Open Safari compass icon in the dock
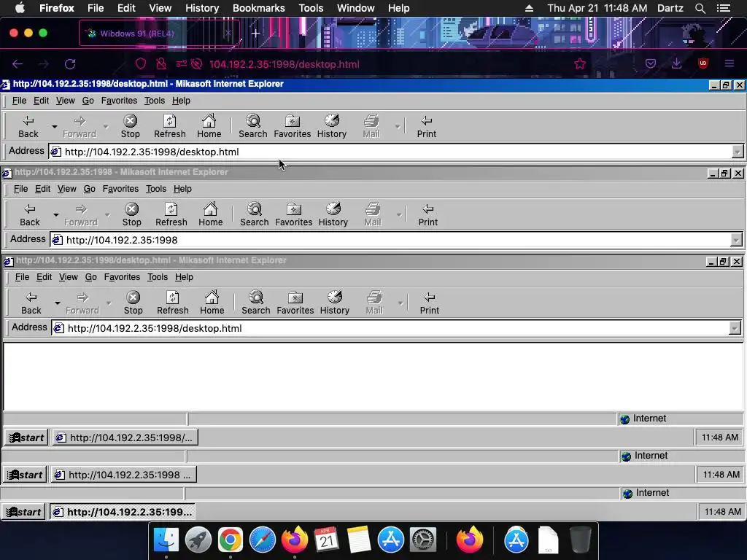Screen dimensions: 747x560 click(x=263, y=540)
